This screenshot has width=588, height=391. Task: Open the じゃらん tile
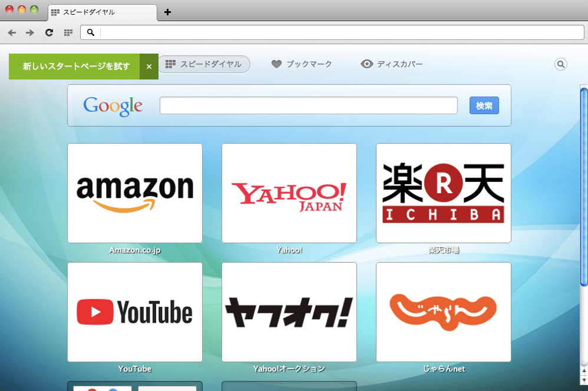coord(444,312)
